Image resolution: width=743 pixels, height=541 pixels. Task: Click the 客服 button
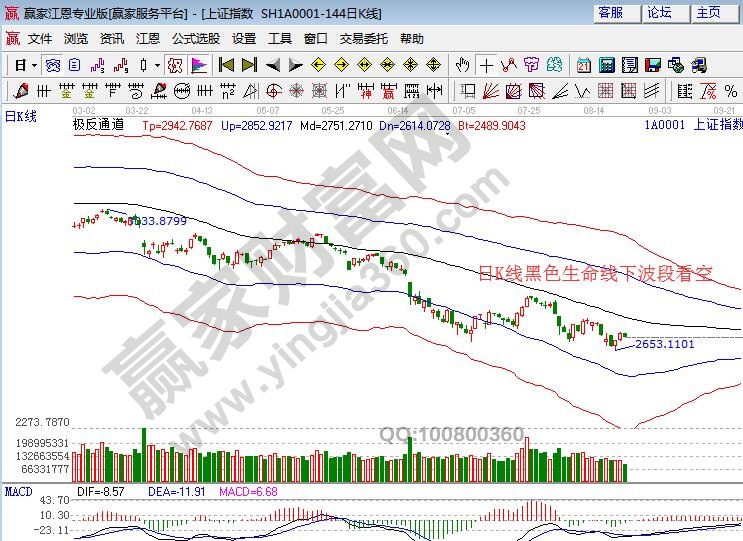click(x=611, y=12)
